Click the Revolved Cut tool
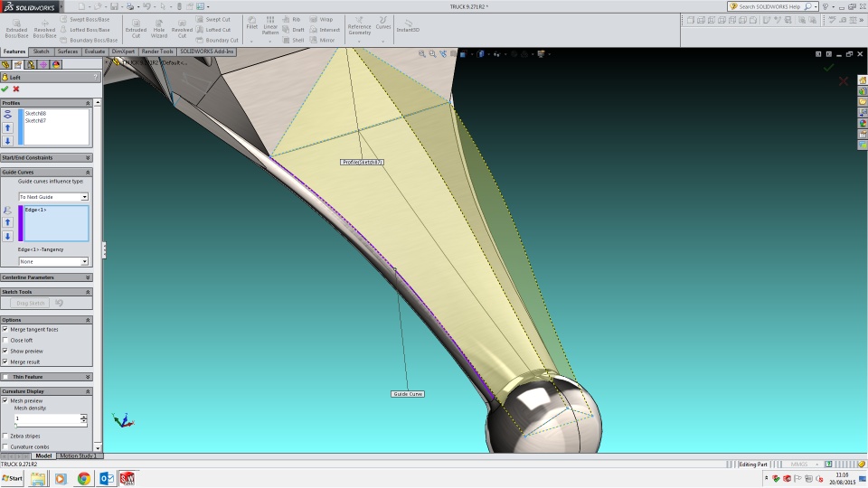Image resolution: width=868 pixels, height=488 pixels. [x=182, y=29]
